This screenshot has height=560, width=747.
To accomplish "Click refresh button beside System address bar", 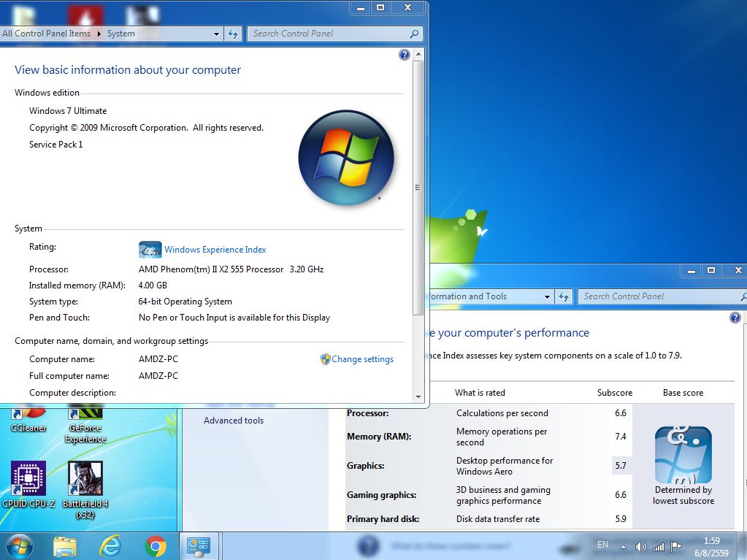I will (232, 34).
